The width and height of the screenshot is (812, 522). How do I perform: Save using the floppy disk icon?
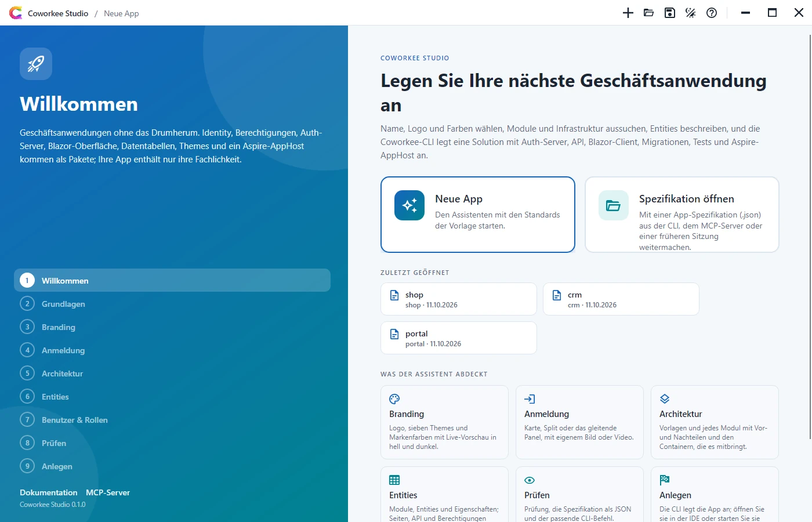coord(670,13)
